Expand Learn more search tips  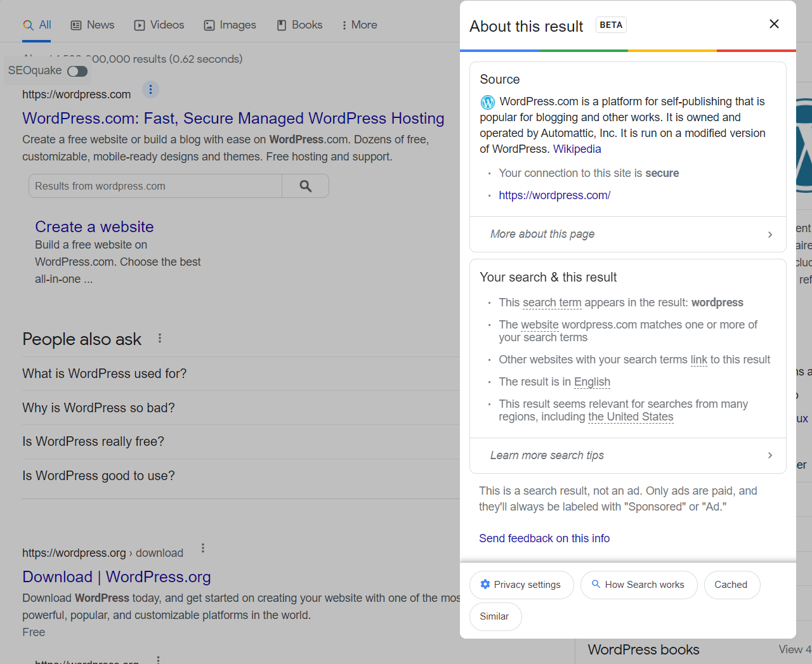627,455
